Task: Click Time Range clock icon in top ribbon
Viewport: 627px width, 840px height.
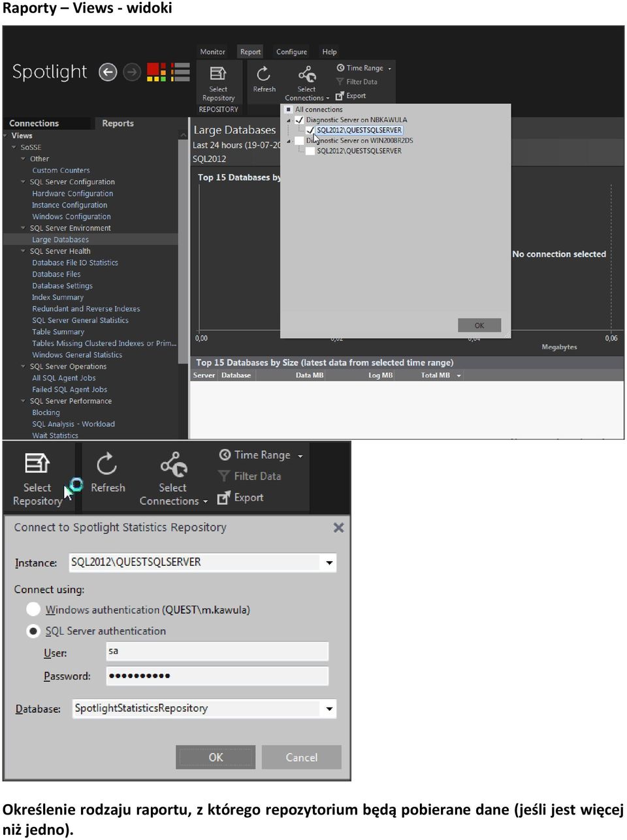Action: click(x=340, y=68)
